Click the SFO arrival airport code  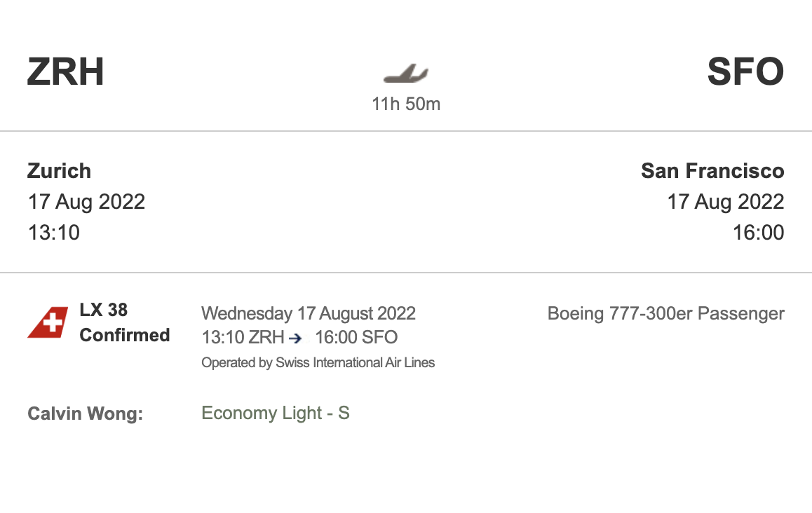pyautogui.click(x=745, y=72)
